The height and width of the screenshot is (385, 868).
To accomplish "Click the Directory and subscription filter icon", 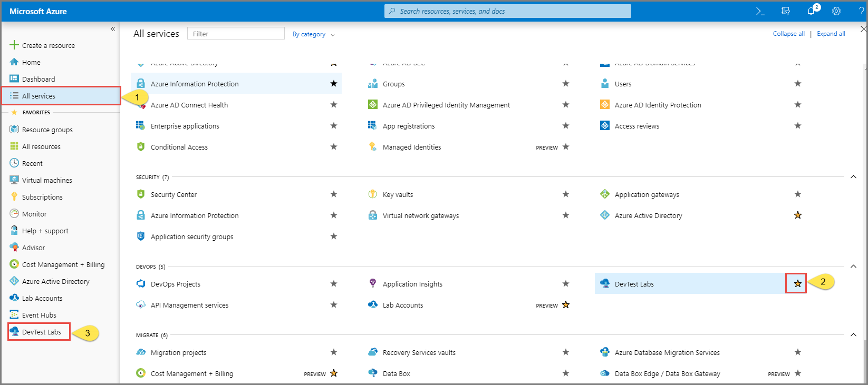I will 786,11.
